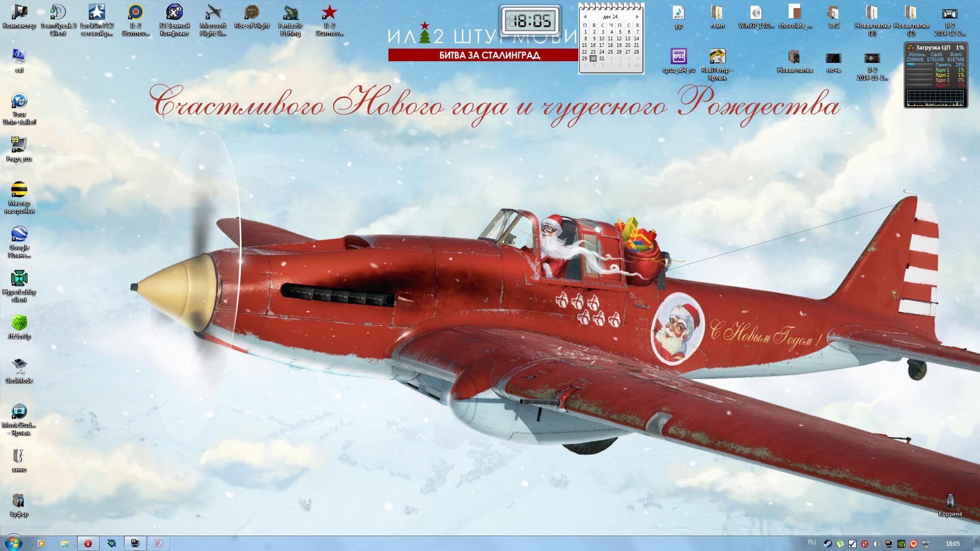
Task: Open 7fz5zv7p green desktop icon
Action: 19,327
